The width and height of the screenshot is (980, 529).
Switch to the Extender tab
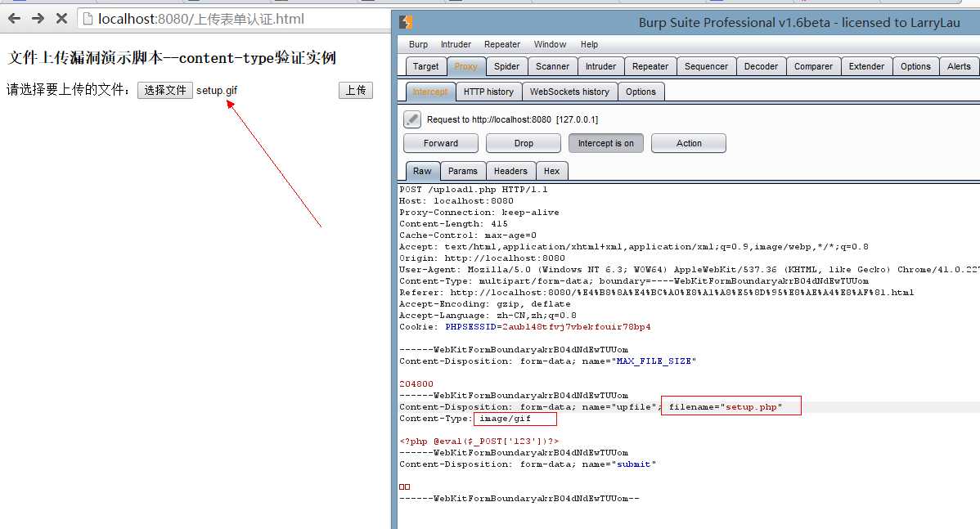tap(866, 66)
